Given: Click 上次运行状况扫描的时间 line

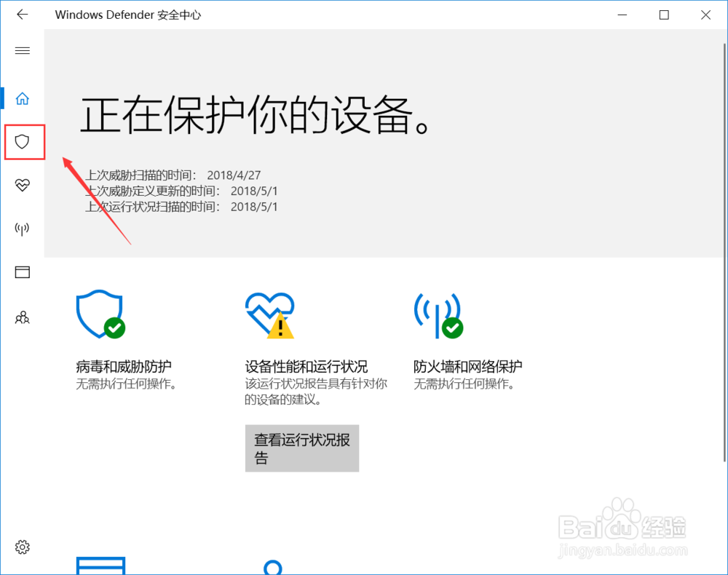Looking at the screenshot, I should click(x=181, y=207).
